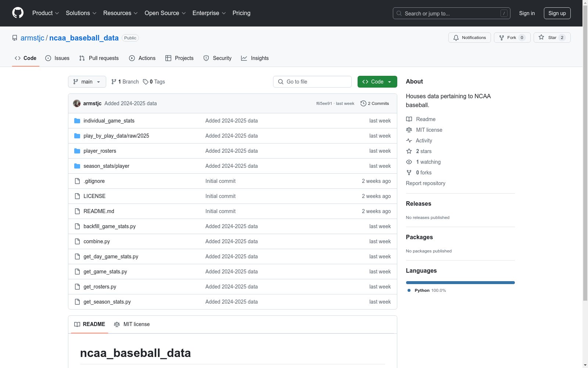
Task: Click the repository icon before armstjc
Action: (15, 38)
